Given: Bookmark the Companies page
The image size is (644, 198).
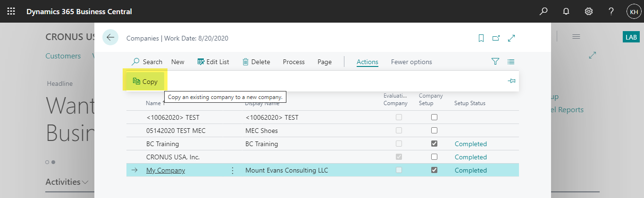Looking at the screenshot, I should click(x=481, y=38).
